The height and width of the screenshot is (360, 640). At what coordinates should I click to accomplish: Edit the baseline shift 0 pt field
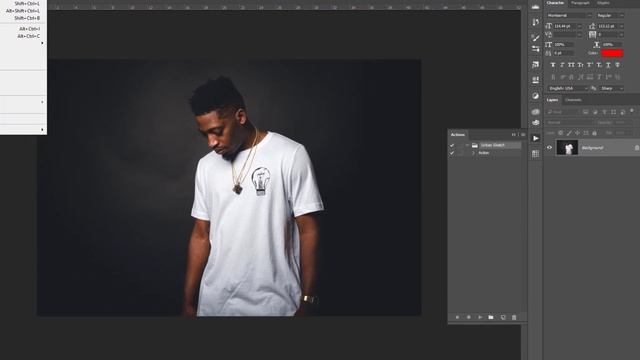[563, 53]
